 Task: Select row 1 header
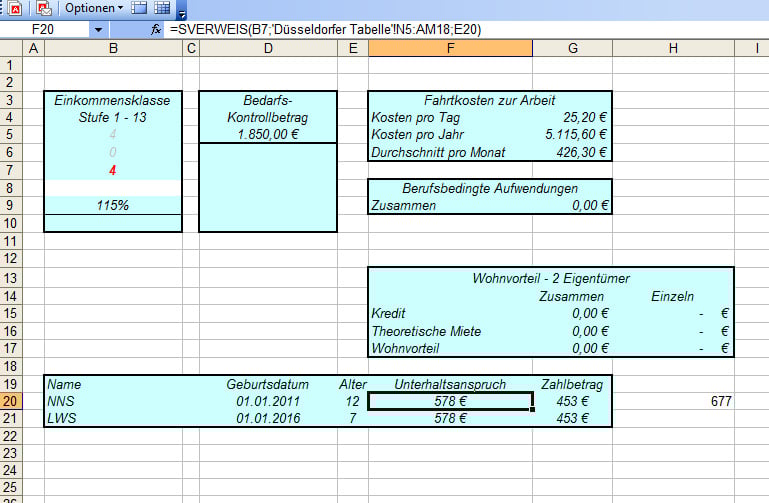[11, 65]
